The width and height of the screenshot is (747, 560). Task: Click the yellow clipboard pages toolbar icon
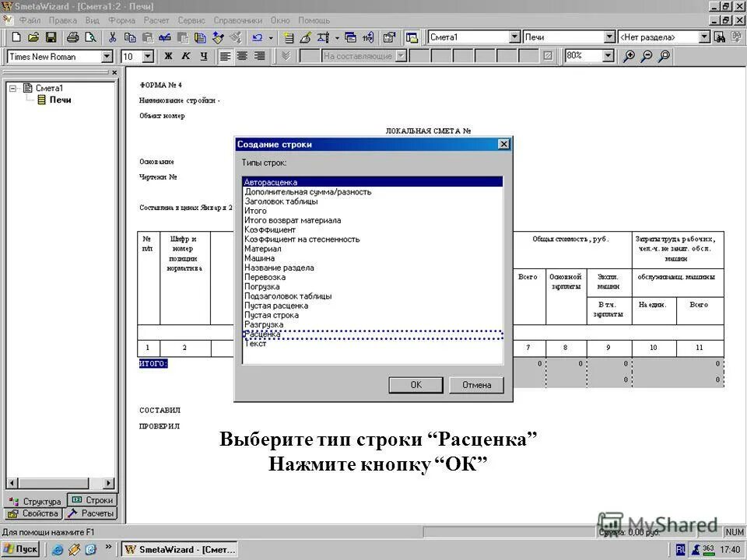tap(201, 37)
